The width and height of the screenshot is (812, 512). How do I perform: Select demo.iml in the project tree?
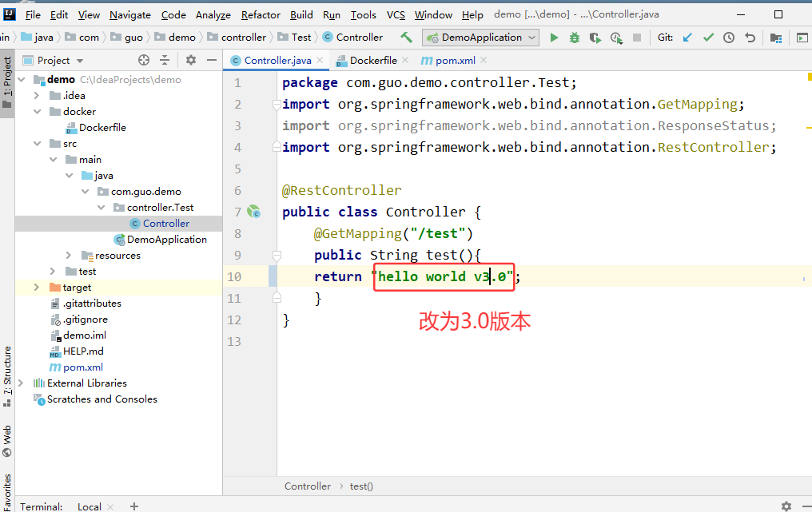pos(85,335)
